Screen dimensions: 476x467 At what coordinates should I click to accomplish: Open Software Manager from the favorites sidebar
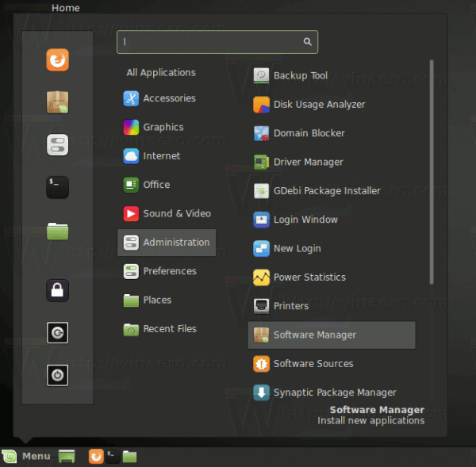(x=57, y=102)
